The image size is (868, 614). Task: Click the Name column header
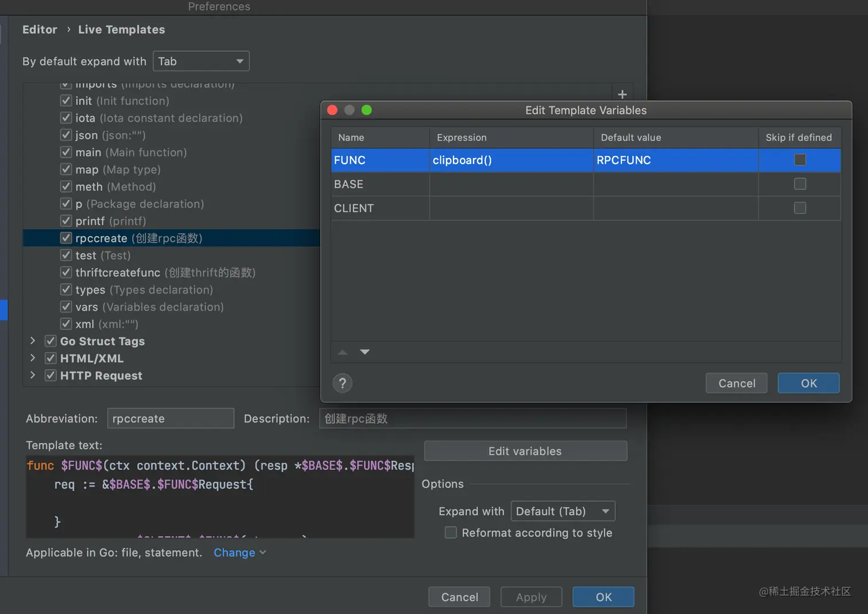point(380,137)
